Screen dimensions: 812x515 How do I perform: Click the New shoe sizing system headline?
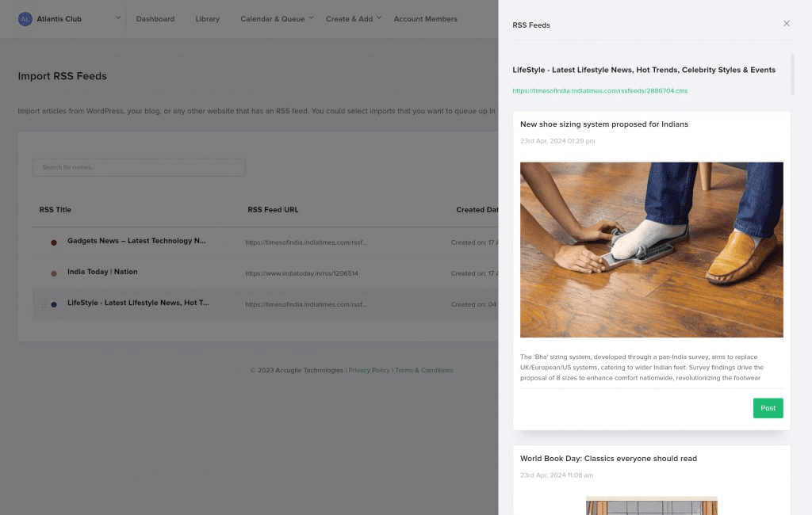click(603, 124)
